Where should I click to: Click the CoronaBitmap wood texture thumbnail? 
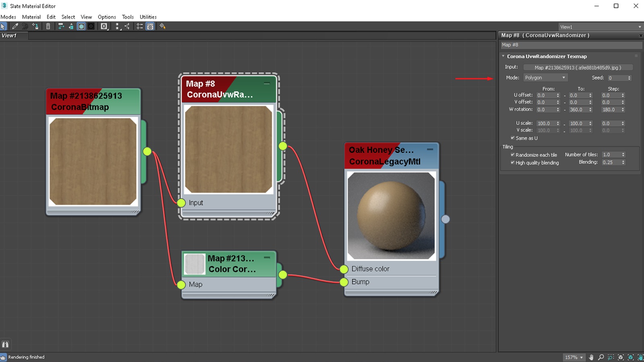click(93, 162)
